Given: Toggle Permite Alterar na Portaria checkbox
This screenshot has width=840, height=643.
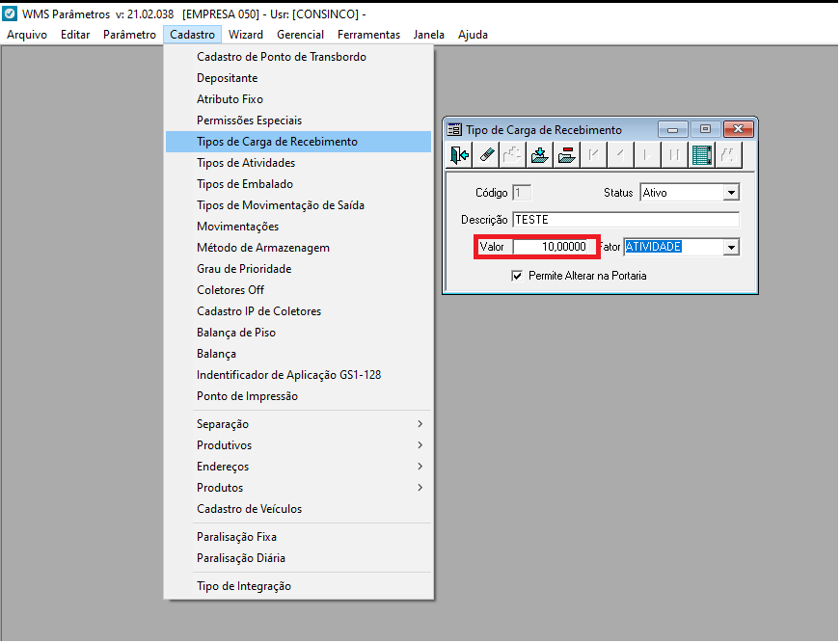Looking at the screenshot, I should [517, 276].
